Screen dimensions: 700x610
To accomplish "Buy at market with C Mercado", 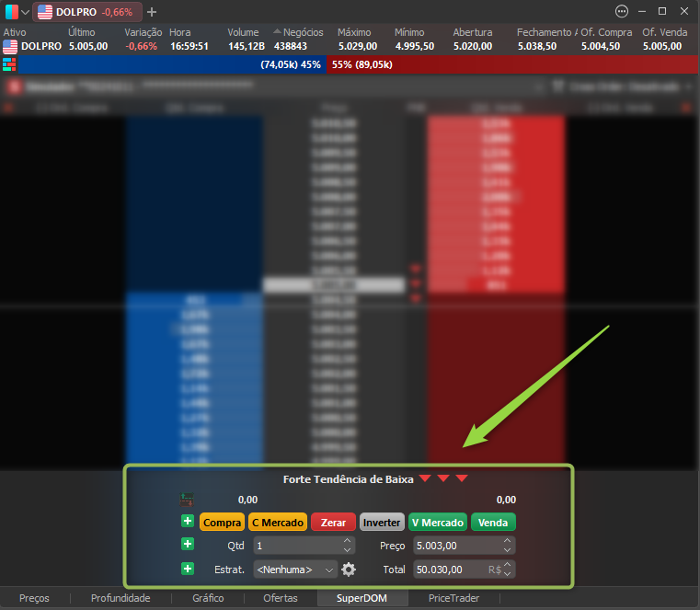I will (x=278, y=522).
